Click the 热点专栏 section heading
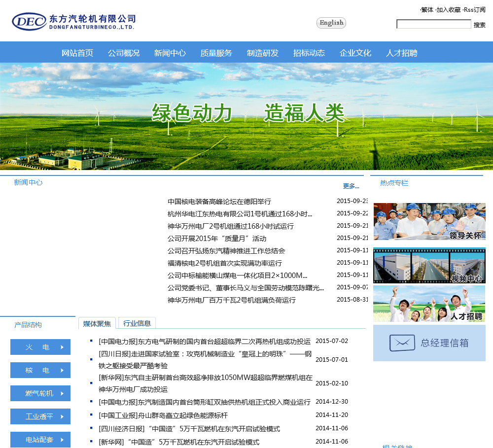Viewport: 493px width, 448px height. (394, 183)
